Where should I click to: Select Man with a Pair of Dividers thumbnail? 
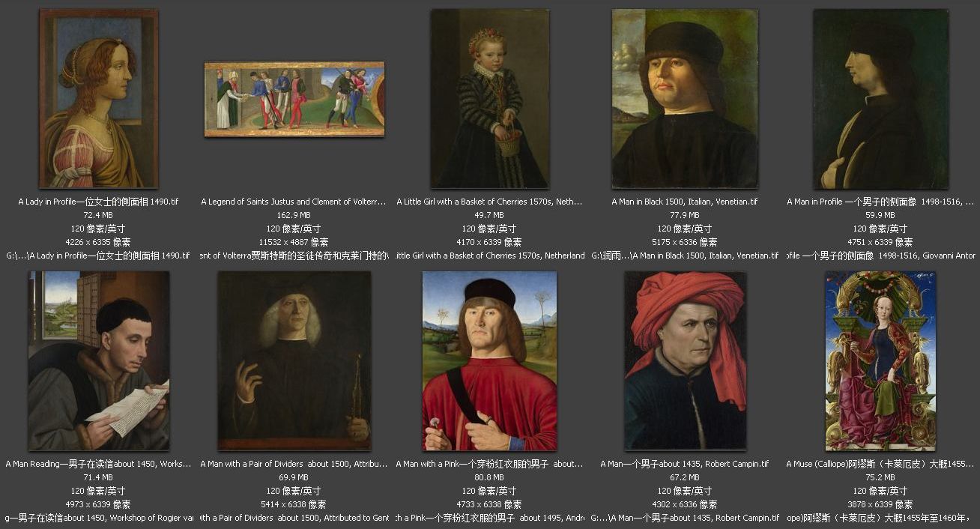click(x=294, y=360)
